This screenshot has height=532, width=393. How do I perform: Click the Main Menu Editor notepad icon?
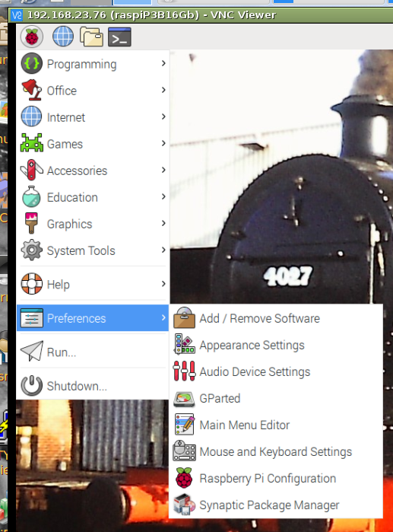(x=184, y=424)
